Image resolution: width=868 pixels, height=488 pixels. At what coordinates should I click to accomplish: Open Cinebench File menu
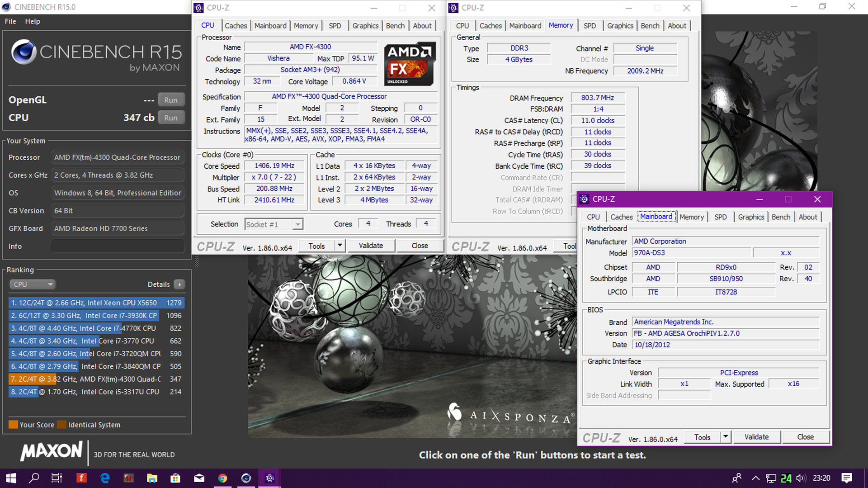[x=10, y=21]
